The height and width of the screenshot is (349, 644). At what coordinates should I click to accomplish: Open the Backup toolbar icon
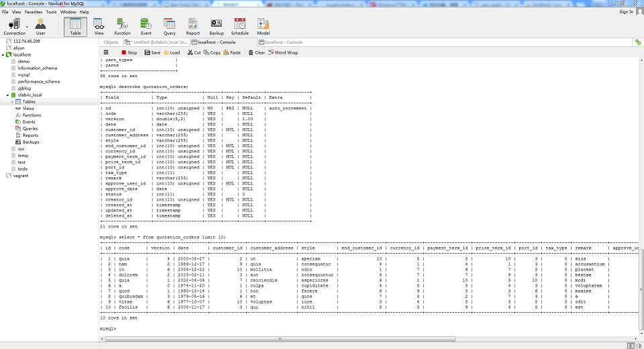coord(217,27)
